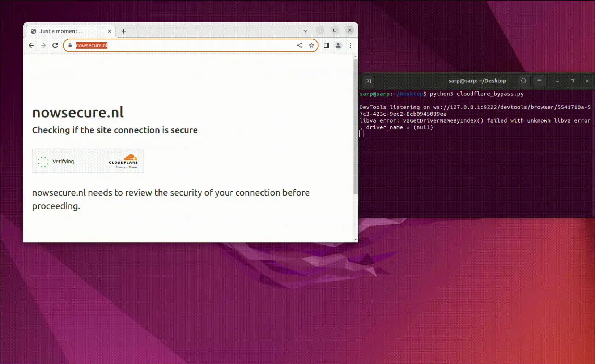Toggle the Chrome side panel

(x=326, y=46)
